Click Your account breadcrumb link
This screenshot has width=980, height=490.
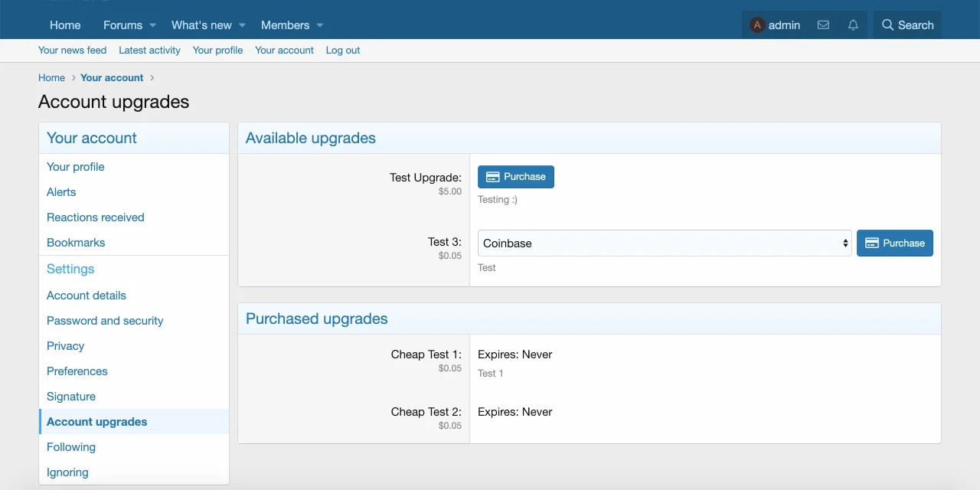coord(112,78)
